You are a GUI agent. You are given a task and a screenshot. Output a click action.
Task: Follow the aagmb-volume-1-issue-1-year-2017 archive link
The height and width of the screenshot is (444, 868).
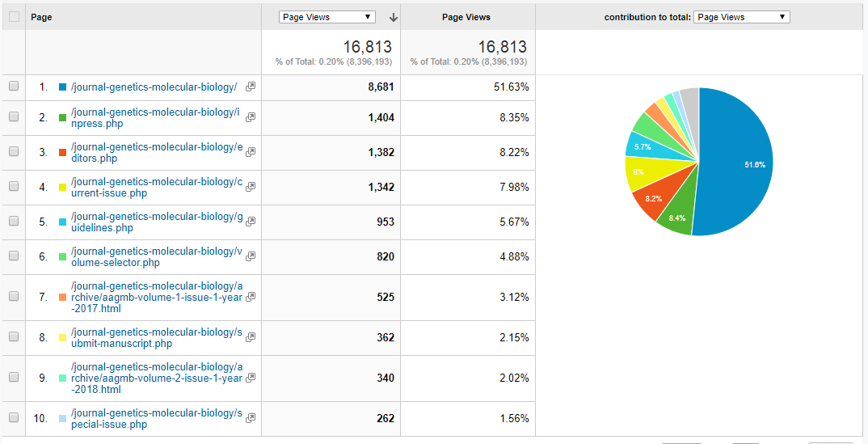tap(157, 297)
